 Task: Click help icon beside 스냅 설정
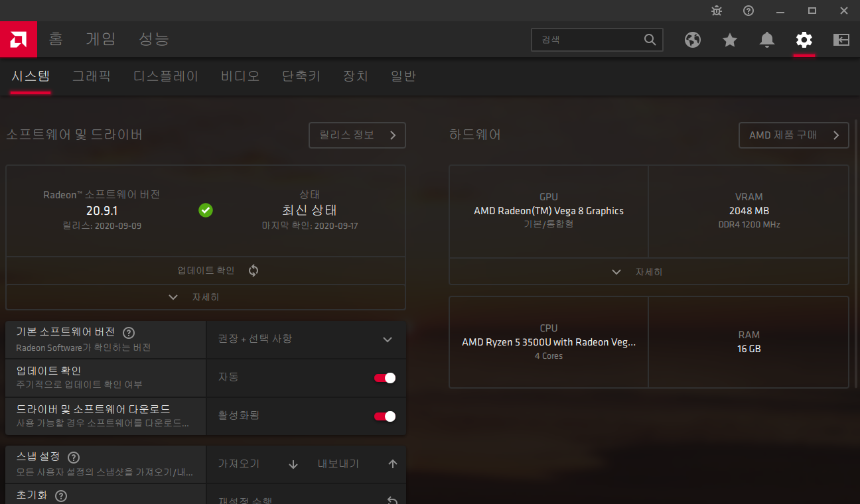pos(74,458)
